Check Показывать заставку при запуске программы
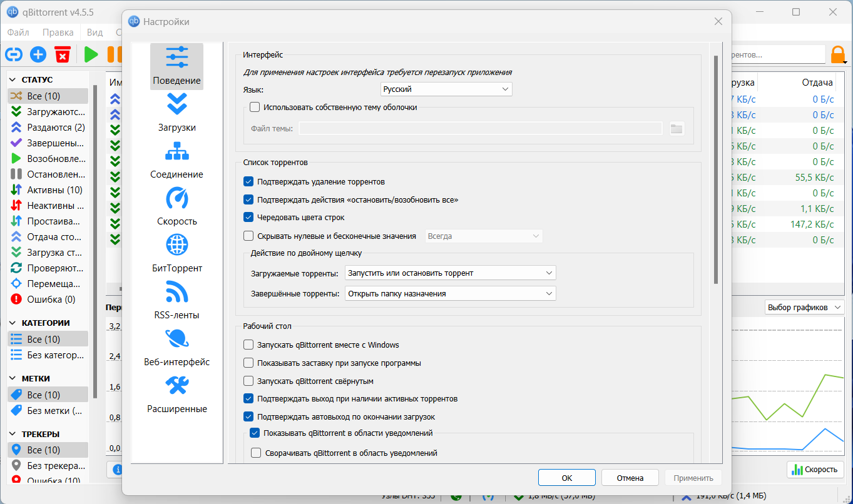853x504 pixels. click(x=248, y=363)
